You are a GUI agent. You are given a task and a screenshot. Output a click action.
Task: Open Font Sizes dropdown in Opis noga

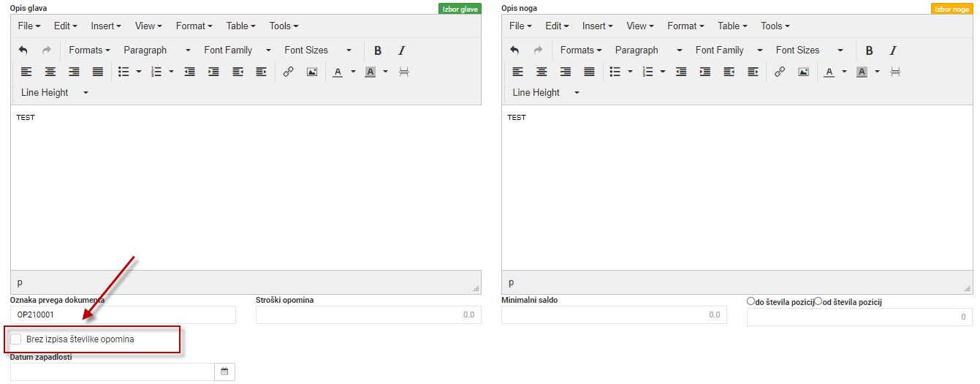pos(810,50)
